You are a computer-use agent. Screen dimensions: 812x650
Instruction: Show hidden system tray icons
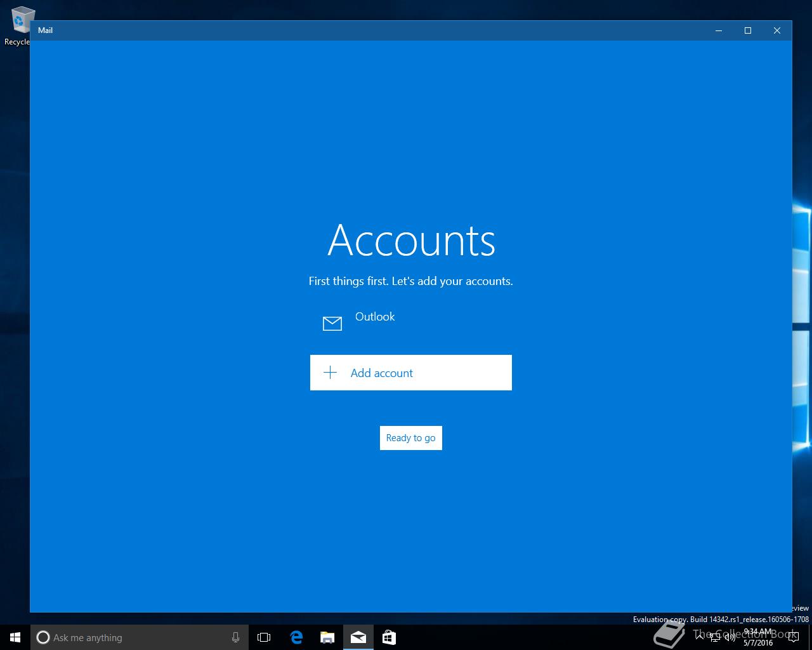point(700,637)
